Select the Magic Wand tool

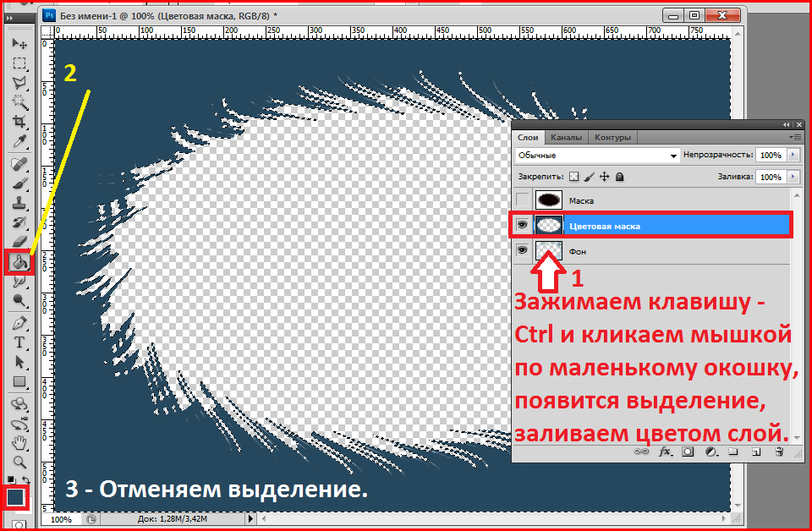pos(19,102)
